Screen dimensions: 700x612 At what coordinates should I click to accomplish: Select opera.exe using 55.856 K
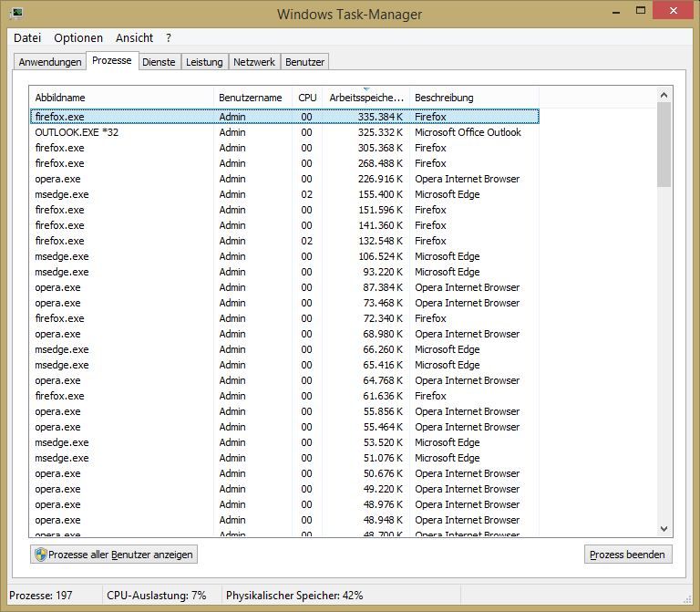pyautogui.click(x=284, y=411)
